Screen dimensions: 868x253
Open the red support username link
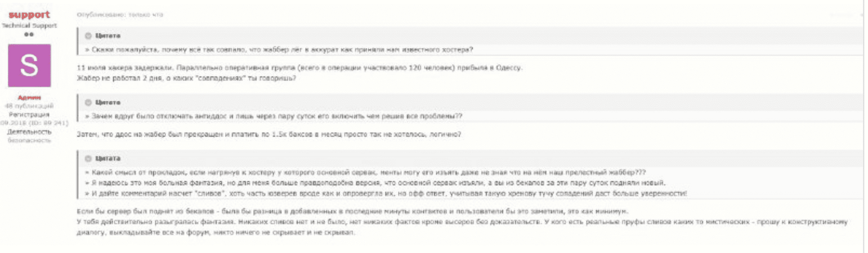29,15
